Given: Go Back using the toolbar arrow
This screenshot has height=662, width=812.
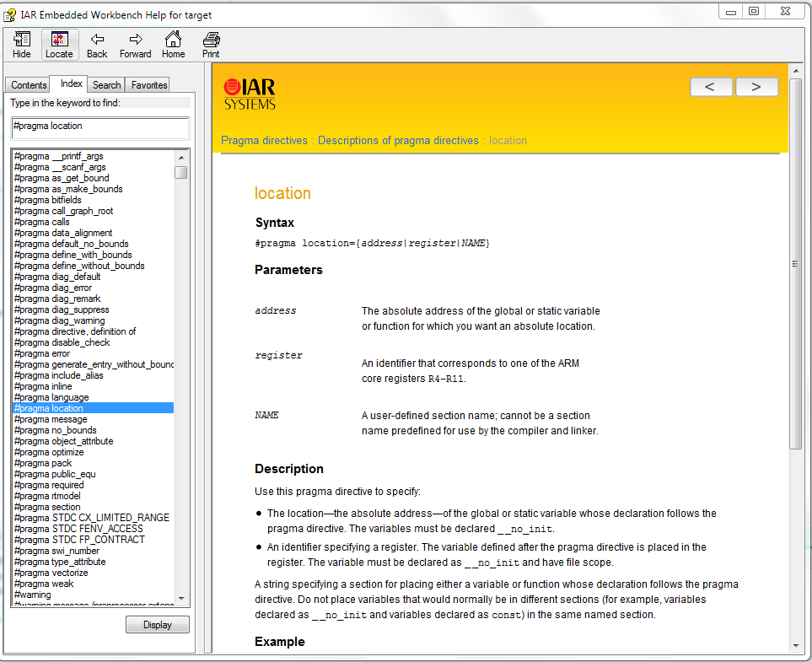Looking at the screenshot, I should tap(97, 45).
